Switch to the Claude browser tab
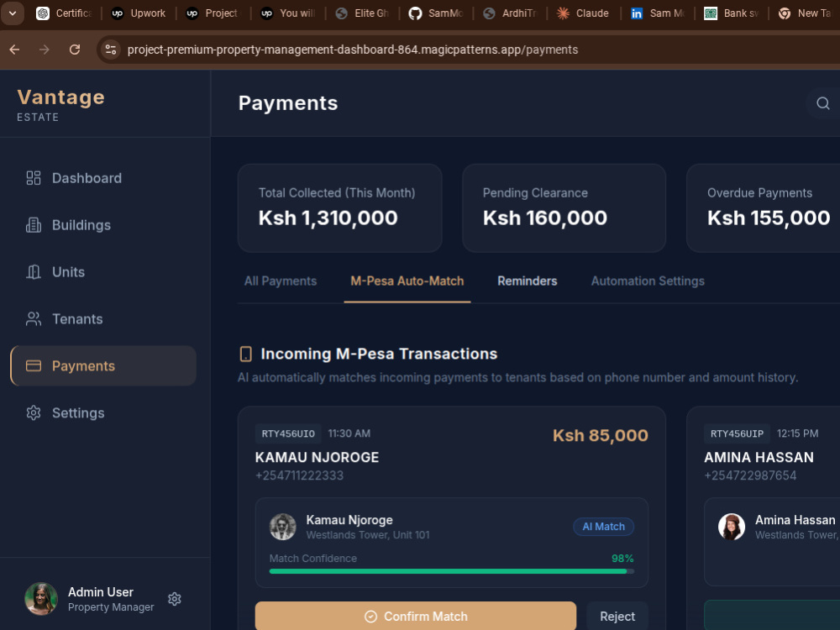The image size is (840, 630). [583, 13]
